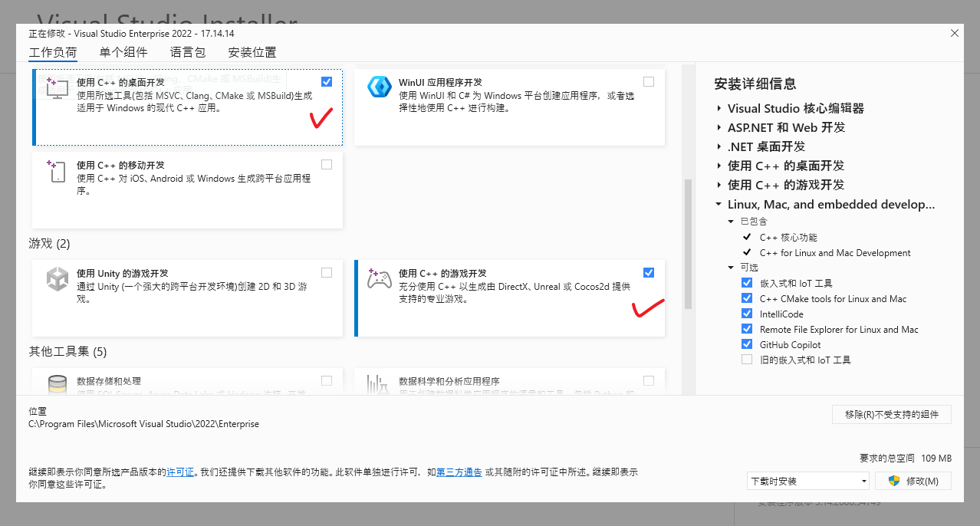This screenshot has width=980, height=526.
Task: Click the 要求的总空间 109 MB text
Action: pos(906,458)
